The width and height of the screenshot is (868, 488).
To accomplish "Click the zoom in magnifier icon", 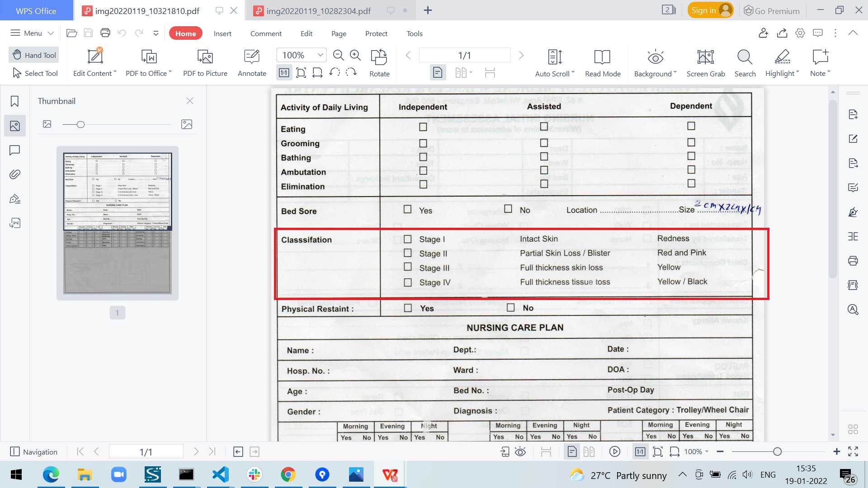I will 356,55.
